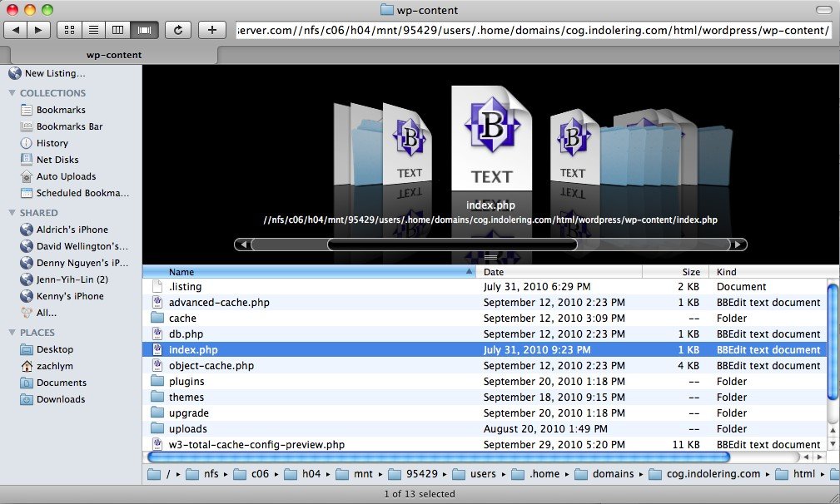The image size is (840, 504).
Task: Go to c06 in the path bar
Action: [x=251, y=474]
